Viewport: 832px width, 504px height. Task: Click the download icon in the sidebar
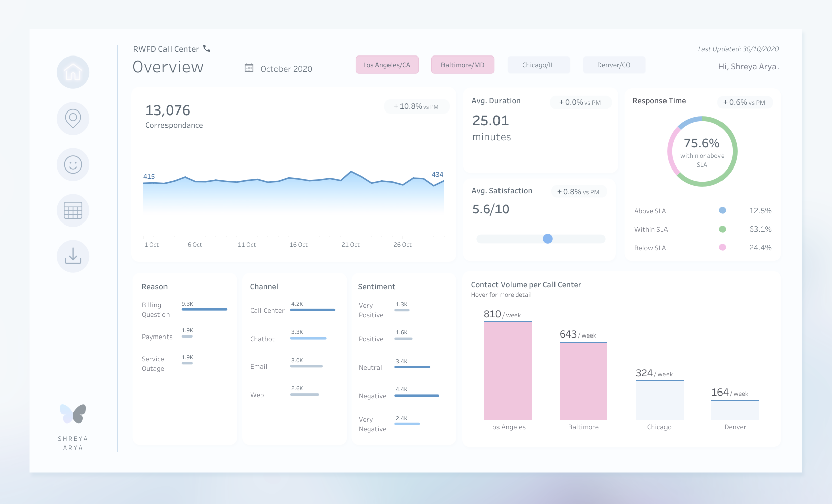point(73,256)
